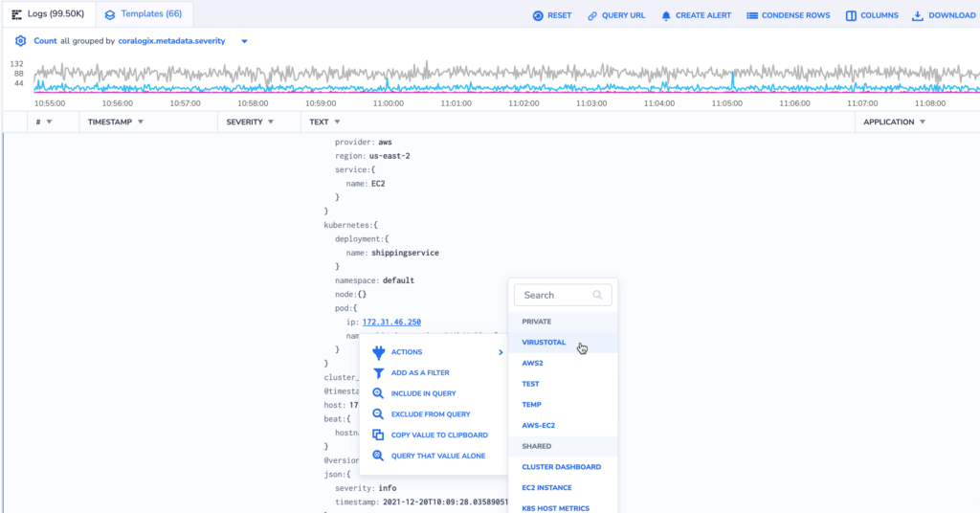The height and width of the screenshot is (513, 980).
Task: Open the chart grouping dropdown arrow
Action: tap(244, 41)
